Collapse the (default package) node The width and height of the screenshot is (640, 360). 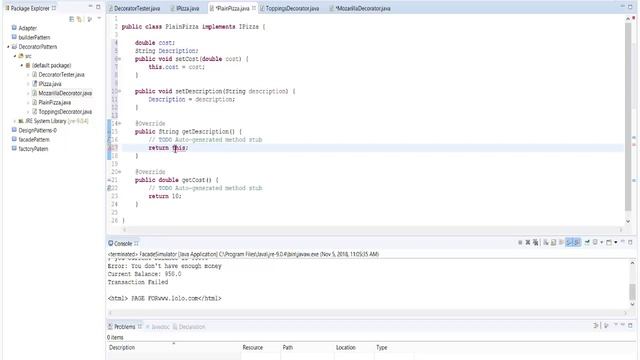tap(22, 65)
